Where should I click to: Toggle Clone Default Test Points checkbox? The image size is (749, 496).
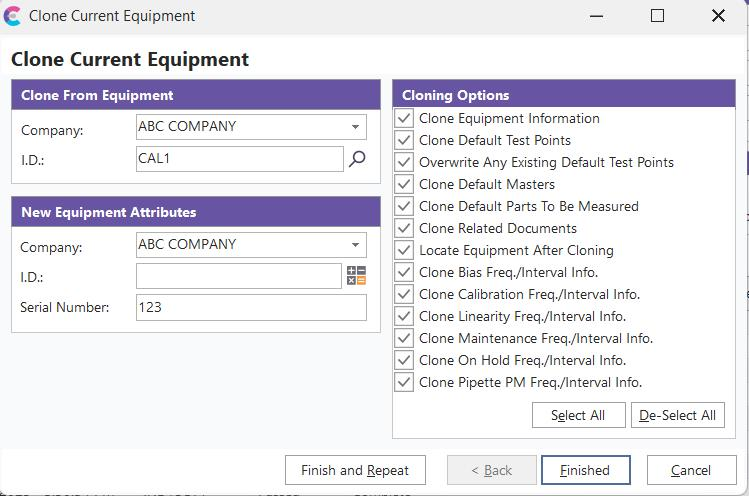404,140
